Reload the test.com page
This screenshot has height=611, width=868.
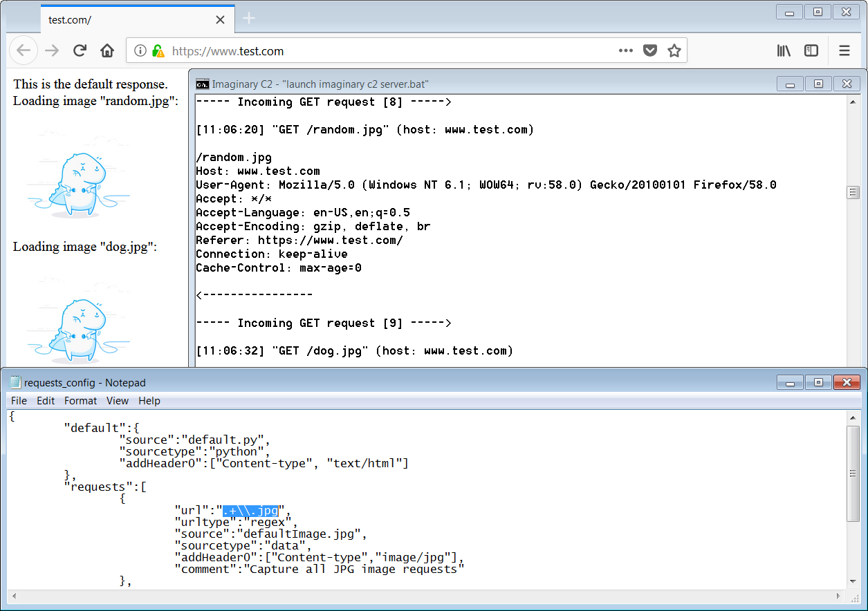point(80,50)
